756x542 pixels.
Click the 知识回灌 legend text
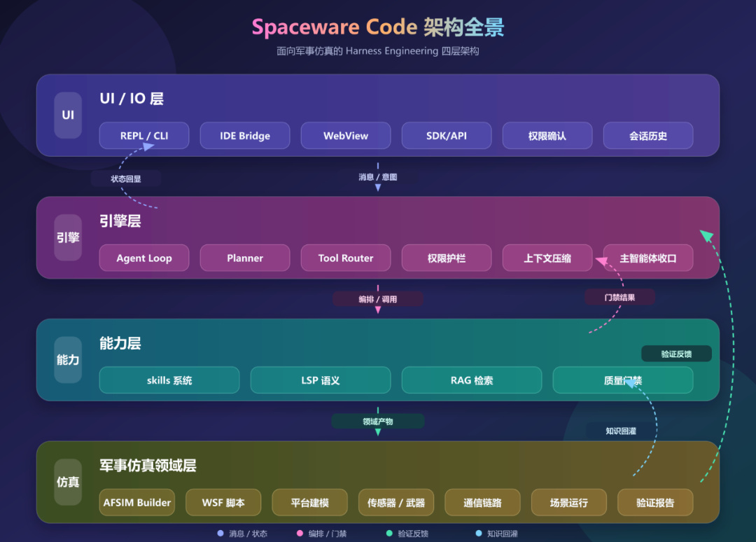pos(502,534)
